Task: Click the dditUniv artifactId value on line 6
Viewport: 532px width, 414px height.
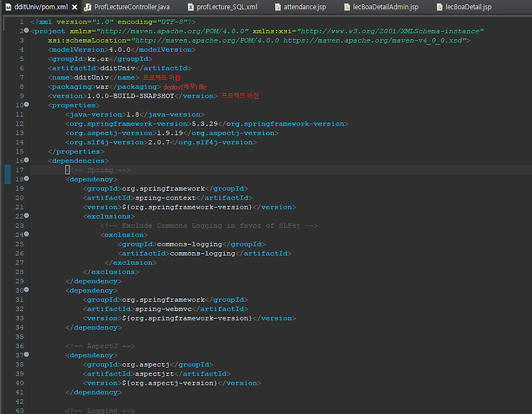Action: pyautogui.click(x=117, y=68)
